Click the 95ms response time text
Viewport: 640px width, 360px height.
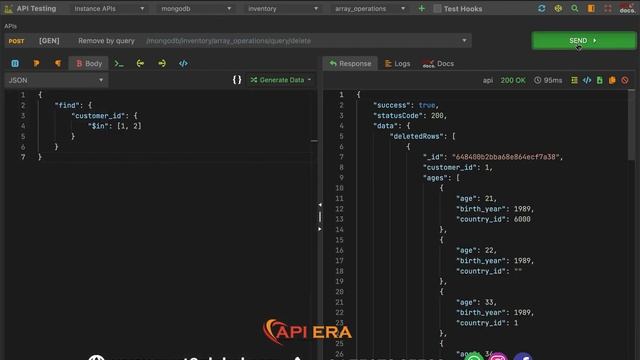click(x=553, y=80)
